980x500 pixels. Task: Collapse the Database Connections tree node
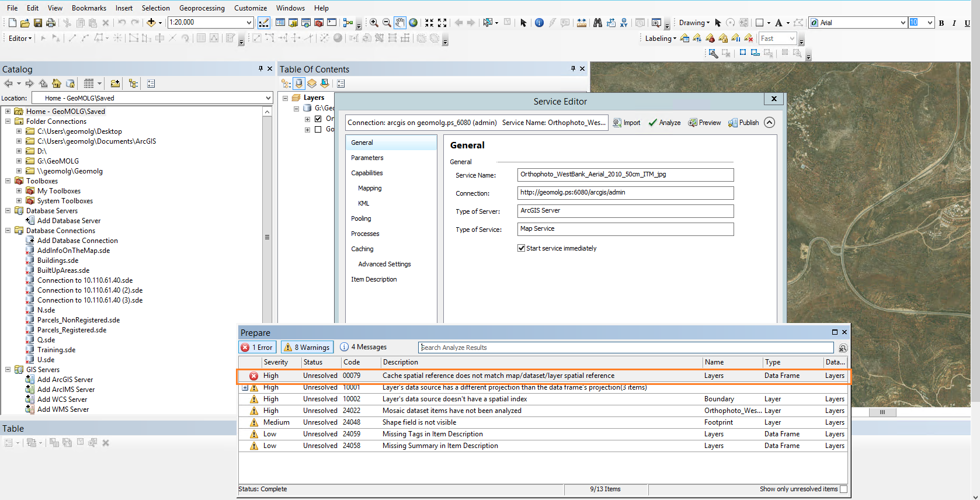pyautogui.click(x=8, y=231)
